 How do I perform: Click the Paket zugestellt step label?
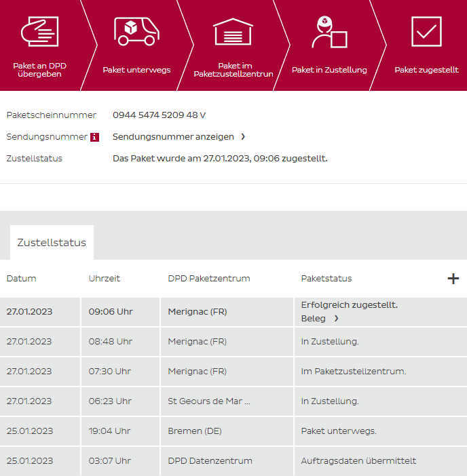click(x=426, y=70)
